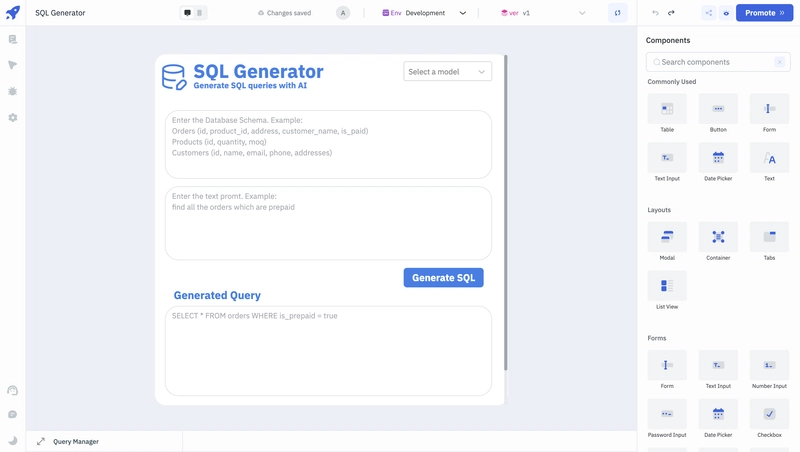Expand the Query Manager panel
Image resolution: width=800 pixels, height=452 pixels.
click(x=41, y=441)
